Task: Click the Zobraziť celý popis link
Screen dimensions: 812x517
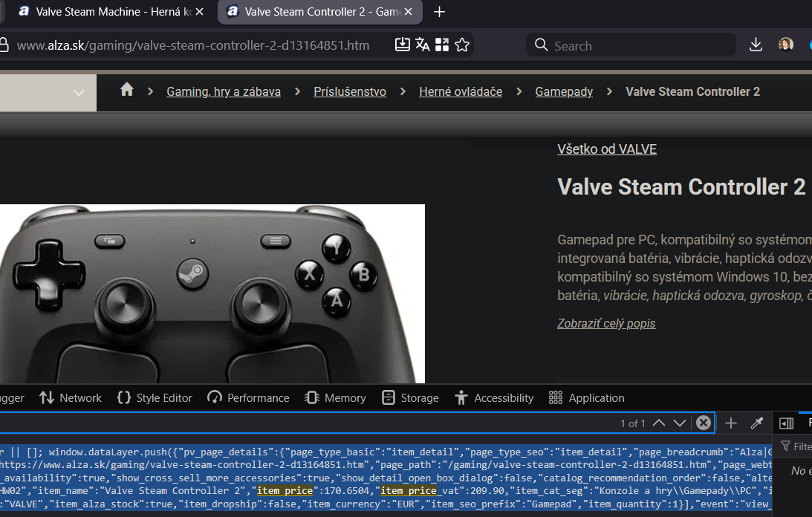Action: click(606, 323)
